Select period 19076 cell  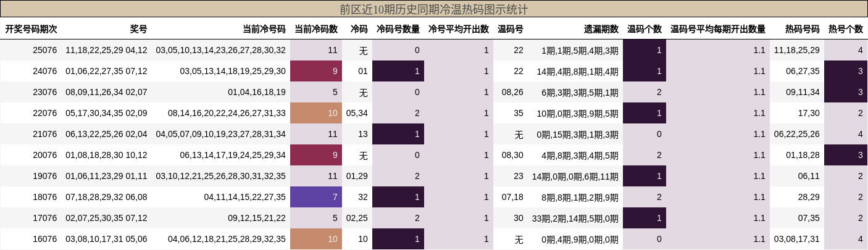click(x=45, y=177)
